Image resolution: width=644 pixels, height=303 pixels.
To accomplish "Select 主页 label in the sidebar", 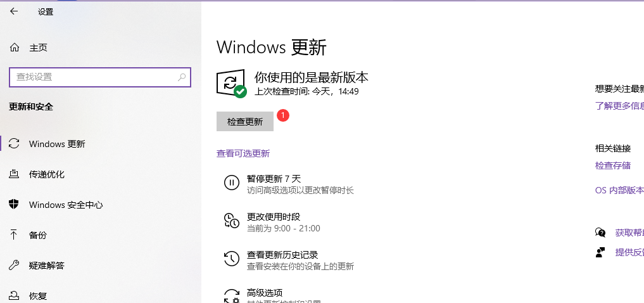I will coord(38,48).
